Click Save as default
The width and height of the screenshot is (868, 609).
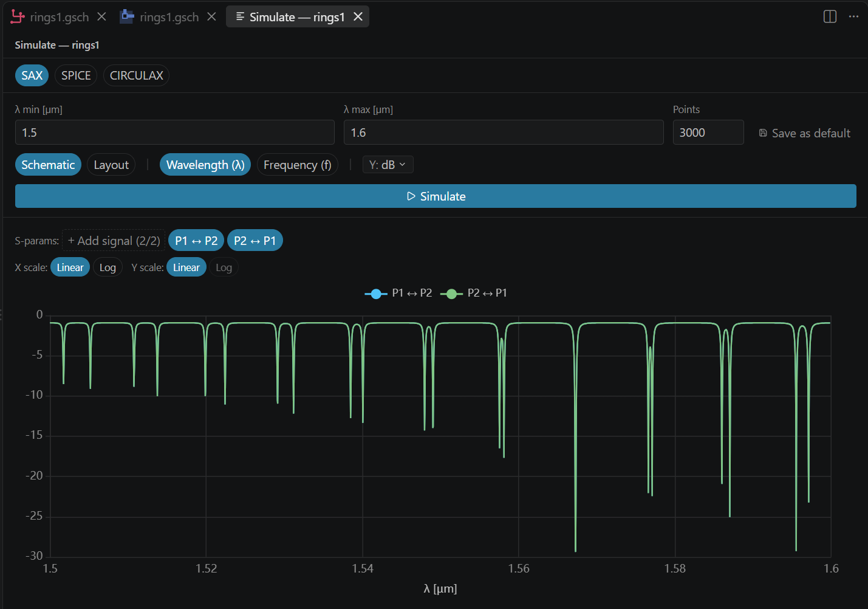(805, 133)
